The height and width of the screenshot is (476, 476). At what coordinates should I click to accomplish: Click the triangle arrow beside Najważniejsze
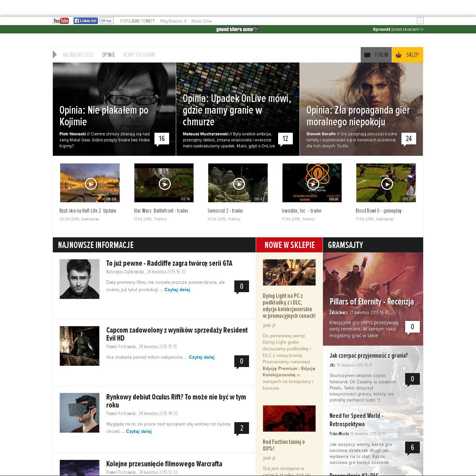pyautogui.click(x=55, y=54)
